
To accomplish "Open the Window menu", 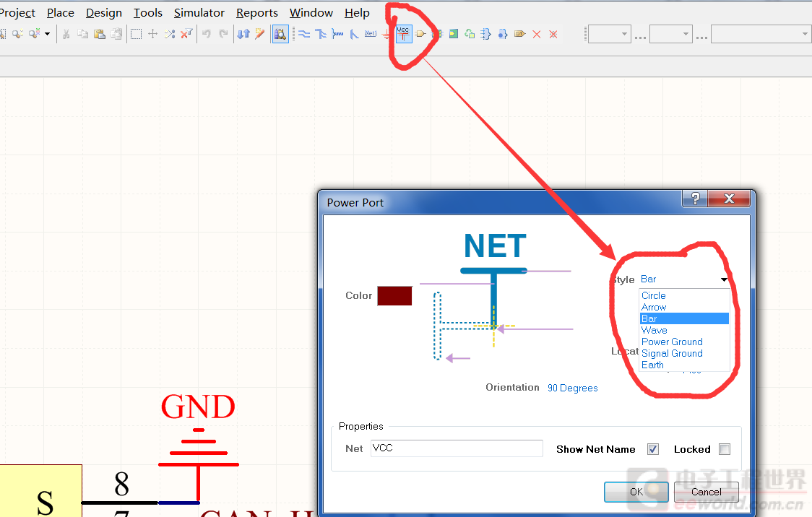I will pos(311,12).
